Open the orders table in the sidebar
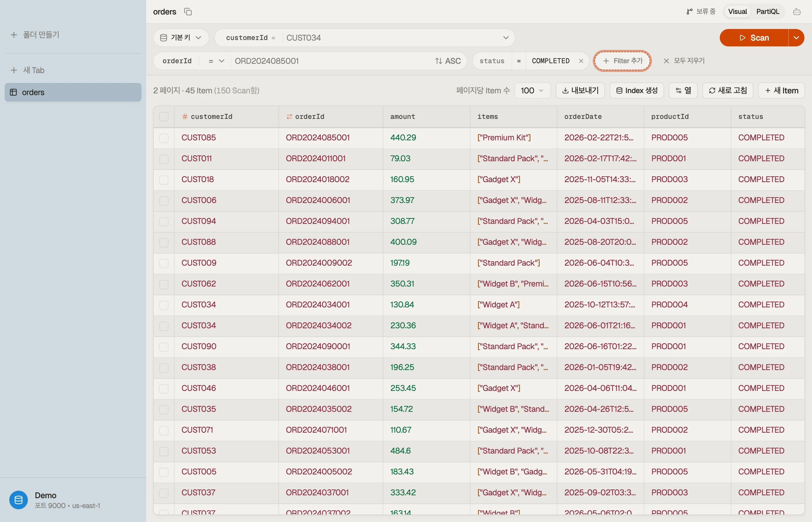 (x=73, y=92)
